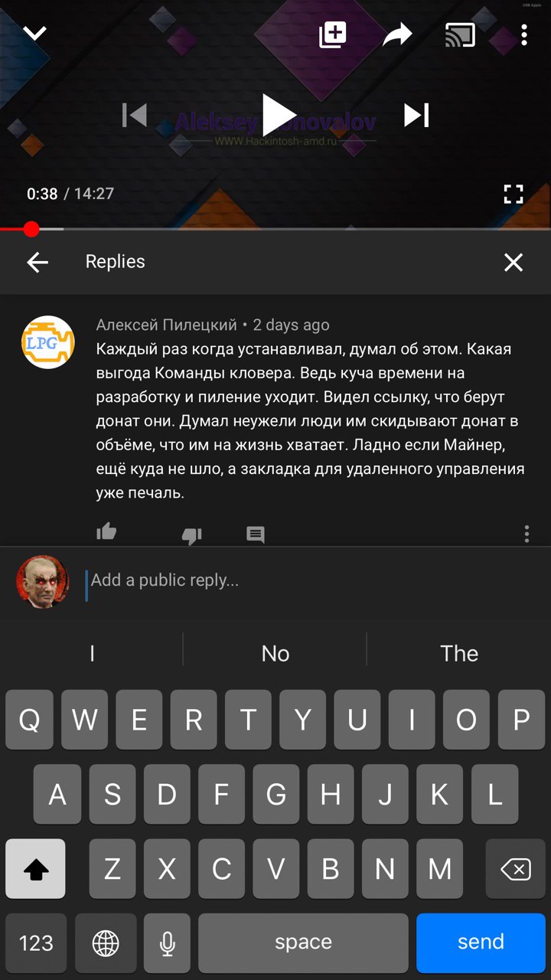Dislike Алексей Пилецкий's comment
The image size is (551, 980).
coord(191,535)
